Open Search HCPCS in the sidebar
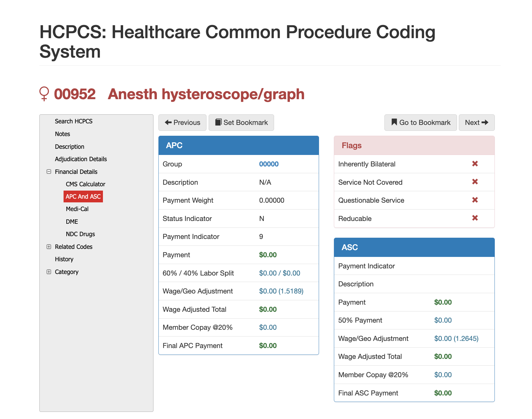532x419 pixels. click(73, 121)
